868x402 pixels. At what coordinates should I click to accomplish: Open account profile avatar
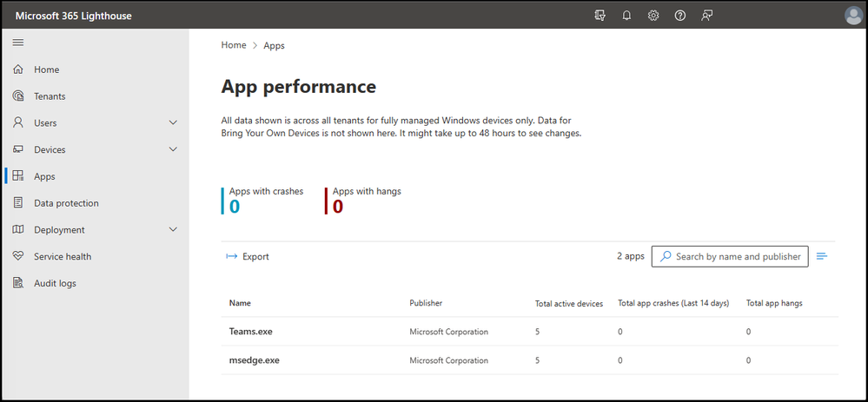tap(853, 16)
